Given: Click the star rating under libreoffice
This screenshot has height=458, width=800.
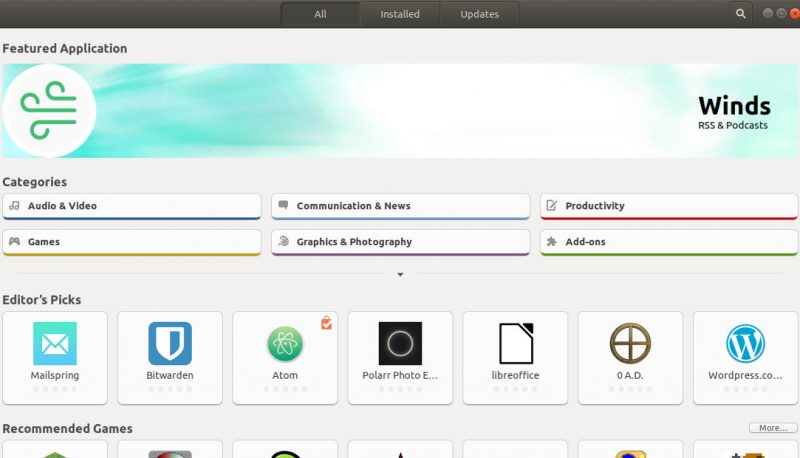Looking at the screenshot, I should 516,389.
